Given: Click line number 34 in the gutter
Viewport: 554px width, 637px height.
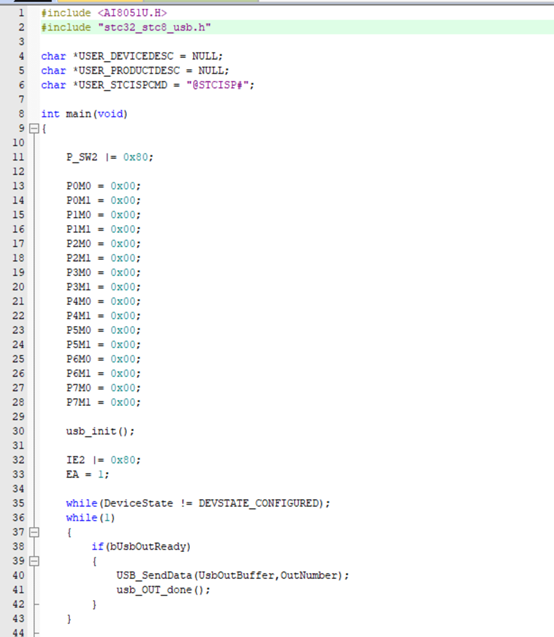Looking at the screenshot, I should point(18,489).
